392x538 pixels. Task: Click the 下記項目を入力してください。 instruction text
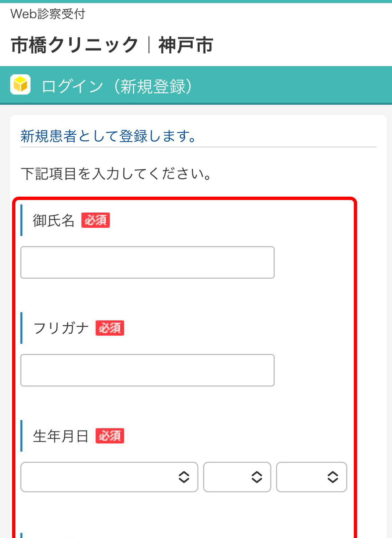tap(116, 174)
